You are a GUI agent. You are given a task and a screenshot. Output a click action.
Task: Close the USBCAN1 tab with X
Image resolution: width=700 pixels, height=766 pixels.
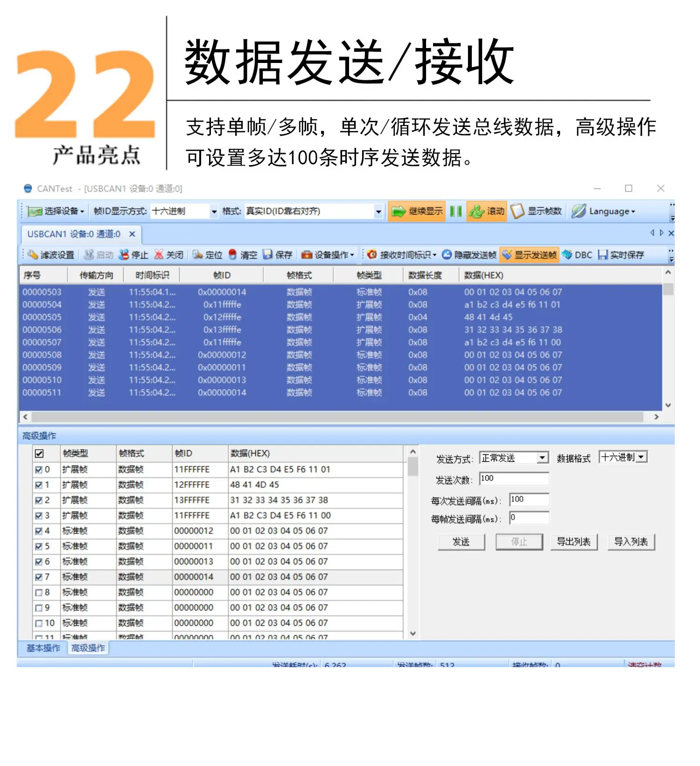tap(132, 234)
